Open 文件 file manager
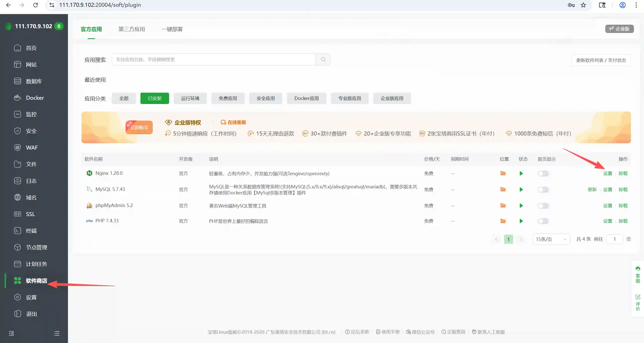This screenshot has width=644, height=343. [x=31, y=164]
